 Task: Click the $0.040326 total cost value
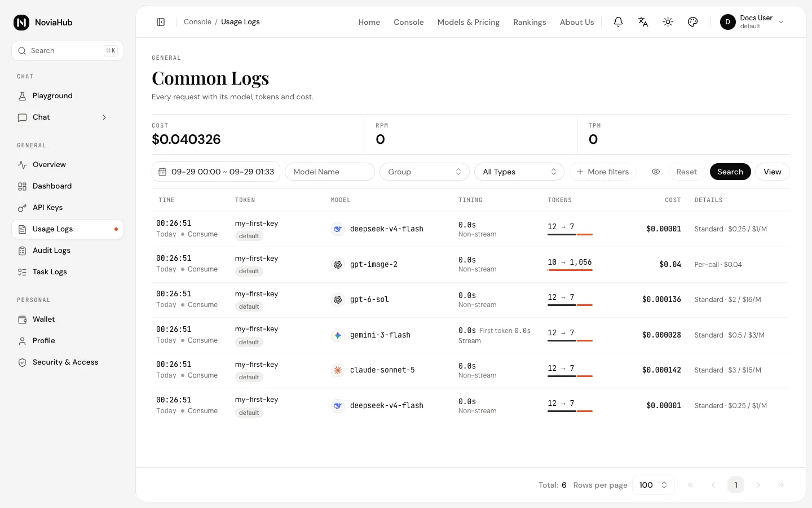tap(186, 139)
